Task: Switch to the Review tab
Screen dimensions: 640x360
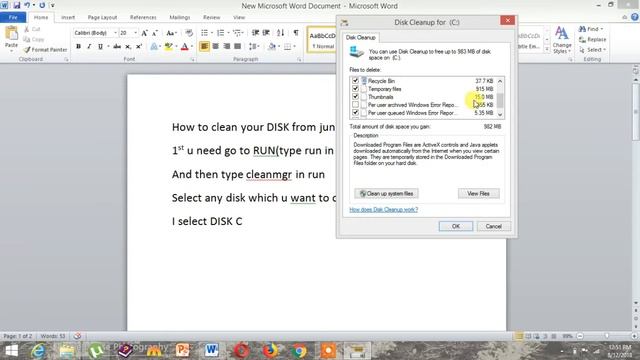Action: tap(211, 18)
